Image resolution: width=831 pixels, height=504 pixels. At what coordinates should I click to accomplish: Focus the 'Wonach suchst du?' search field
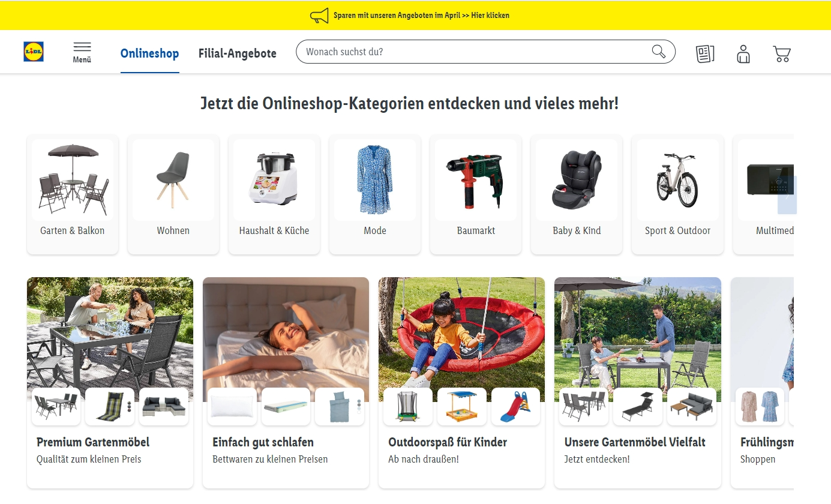[477, 52]
